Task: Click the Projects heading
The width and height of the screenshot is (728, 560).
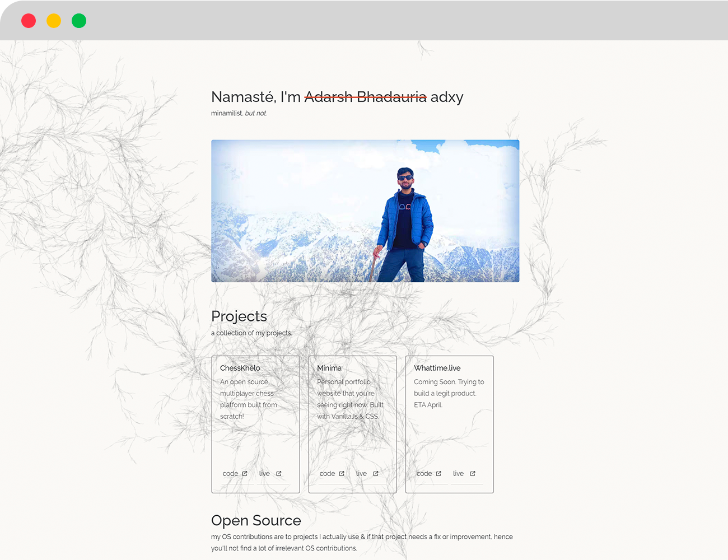Action: pyautogui.click(x=239, y=316)
